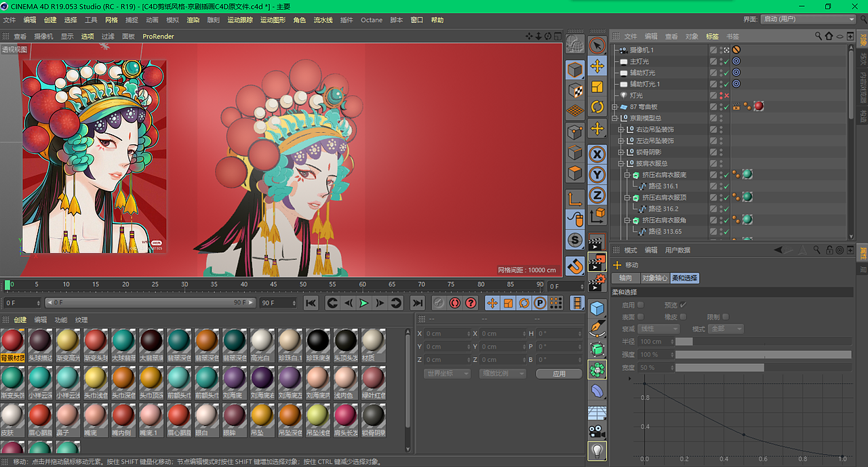Open the 模拟 menu
Screen dimensions: 868x467
tap(173, 20)
